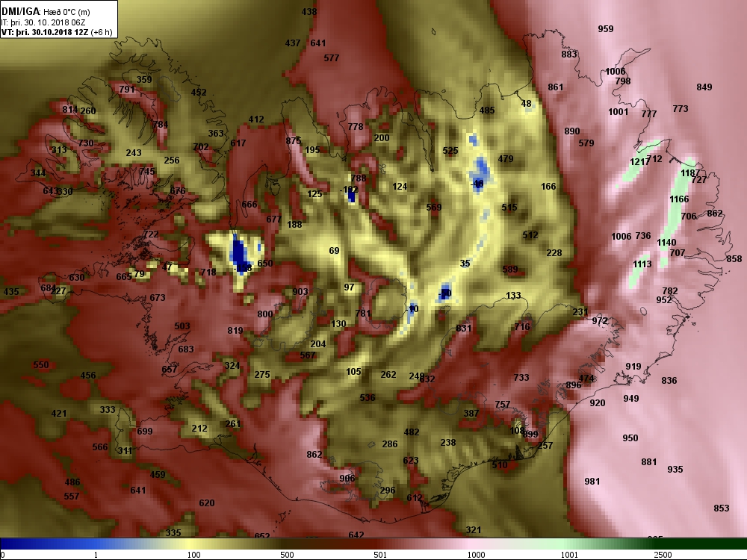Click the map value '1166'

point(679,199)
